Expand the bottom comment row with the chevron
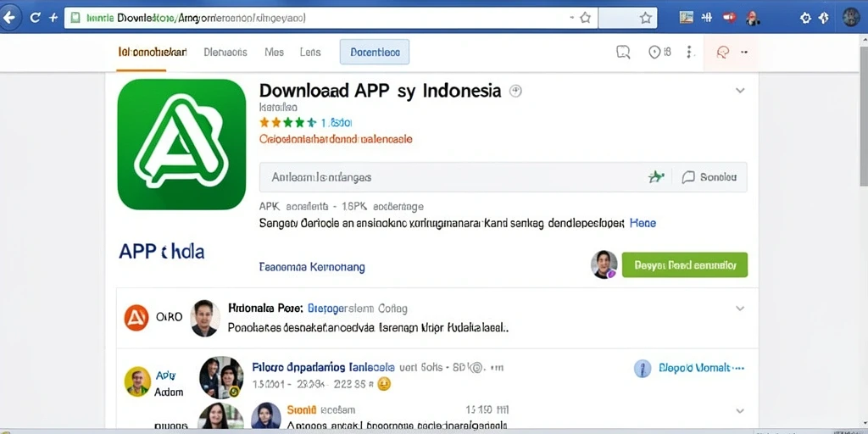This screenshot has height=434, width=868. [740, 411]
